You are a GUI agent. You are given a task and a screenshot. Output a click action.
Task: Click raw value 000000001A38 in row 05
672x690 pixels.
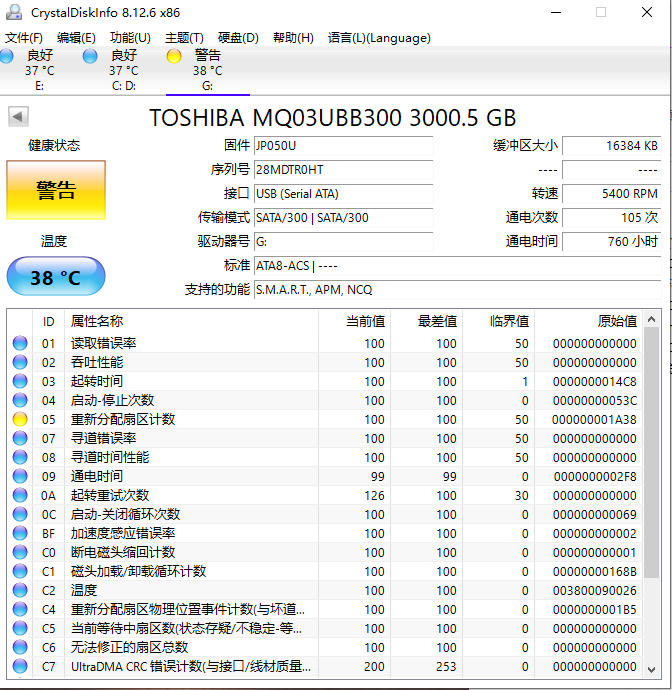point(594,419)
